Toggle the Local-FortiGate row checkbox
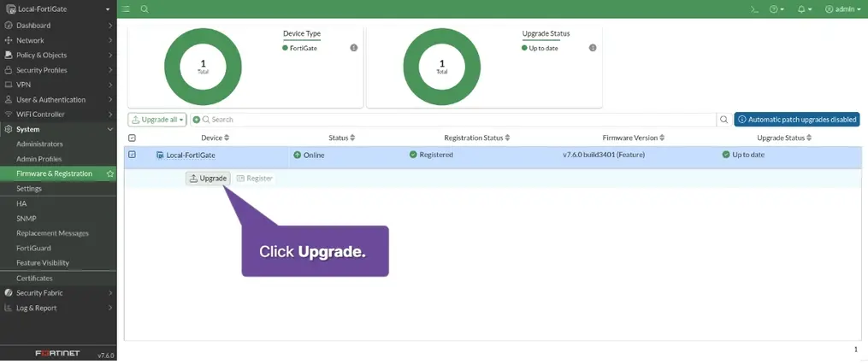Image resolution: width=868 pixels, height=364 pixels. (x=132, y=155)
